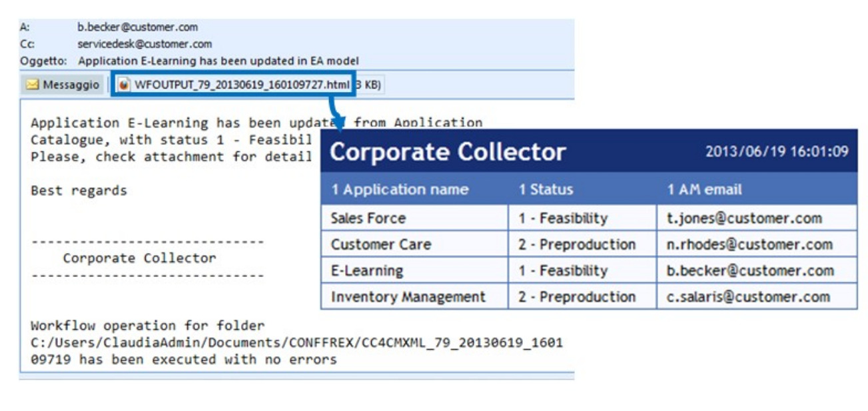Open the WFOUTPUT_79_20130619_160109727.html attachment
868x411 pixels.
242,85
